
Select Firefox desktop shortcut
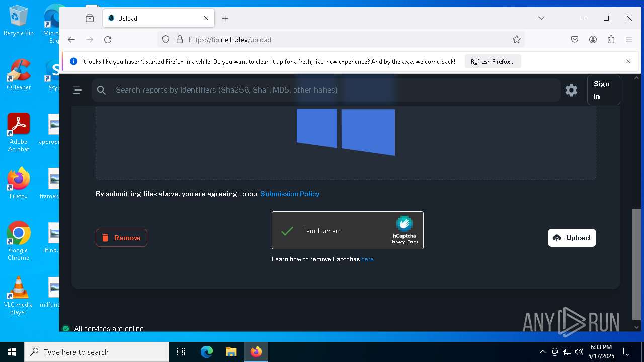(x=19, y=184)
